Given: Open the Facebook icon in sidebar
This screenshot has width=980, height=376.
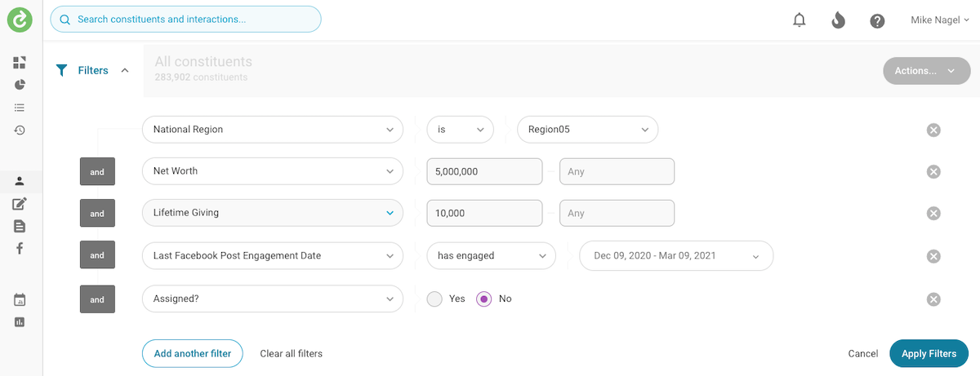Looking at the screenshot, I should coord(20,248).
